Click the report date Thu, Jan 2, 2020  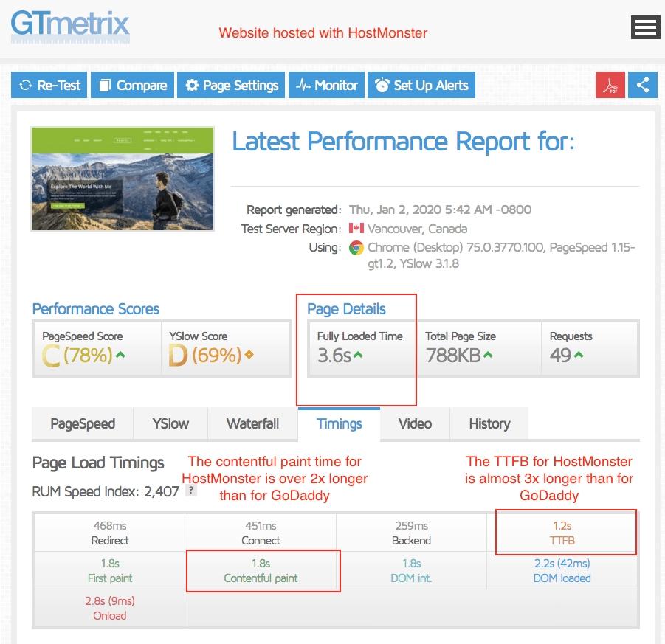coord(440,210)
